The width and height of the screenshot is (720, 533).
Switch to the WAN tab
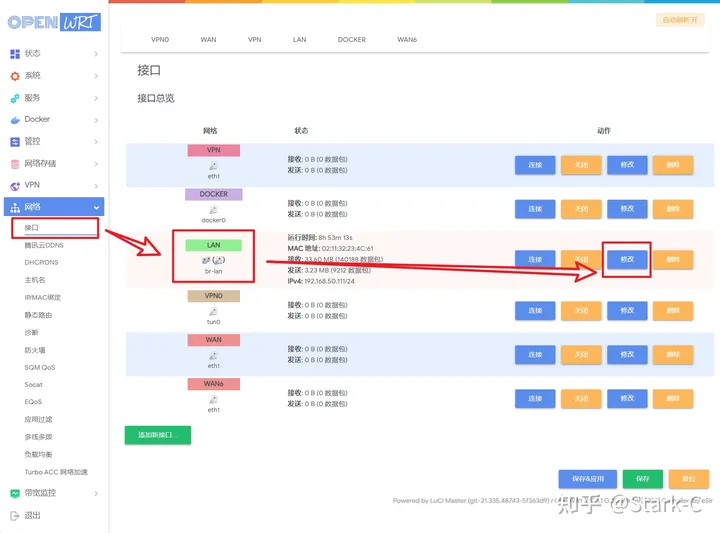[208, 39]
